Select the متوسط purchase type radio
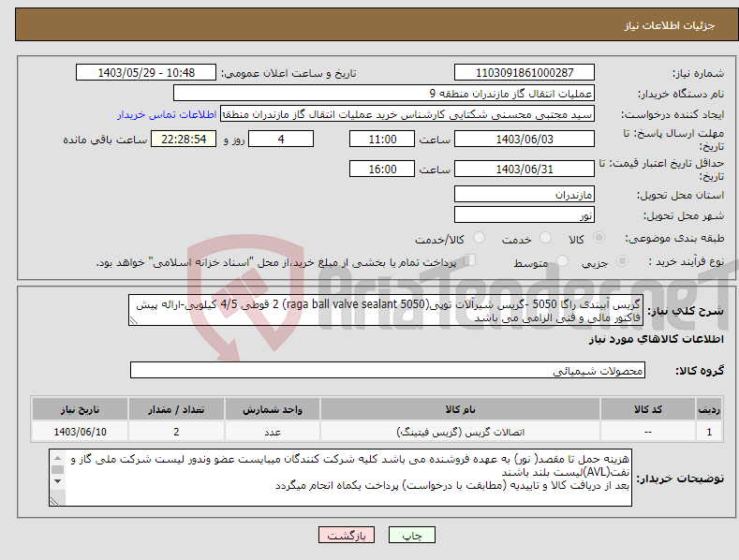The image size is (739, 560). point(562,260)
